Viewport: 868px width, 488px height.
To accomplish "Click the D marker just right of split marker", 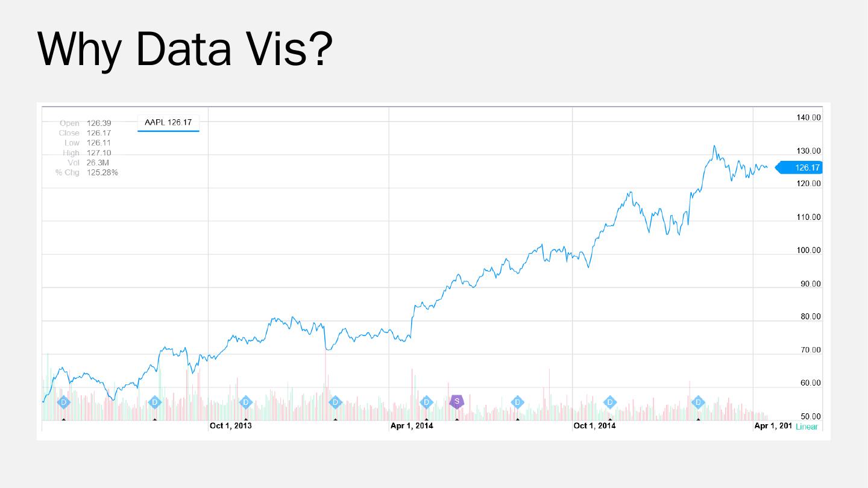I will pos(517,402).
